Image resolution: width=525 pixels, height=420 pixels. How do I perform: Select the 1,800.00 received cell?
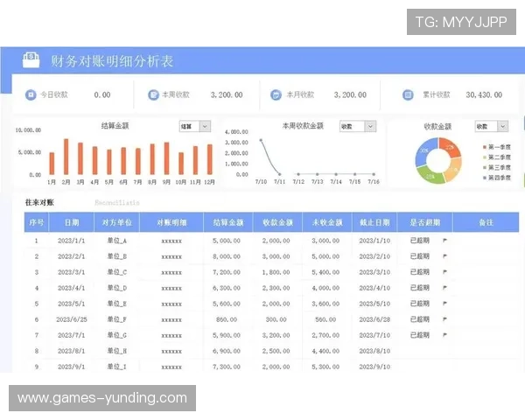tap(276, 272)
